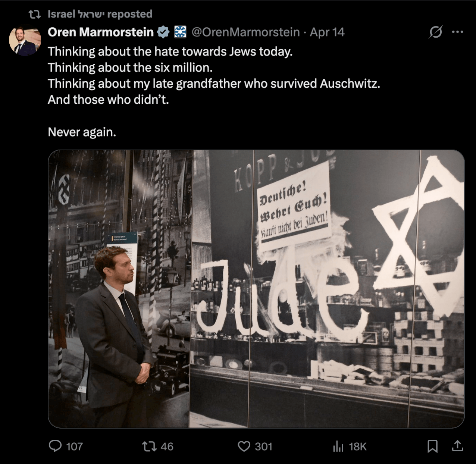Bookmark this post
476x464 pixels.
(432, 446)
